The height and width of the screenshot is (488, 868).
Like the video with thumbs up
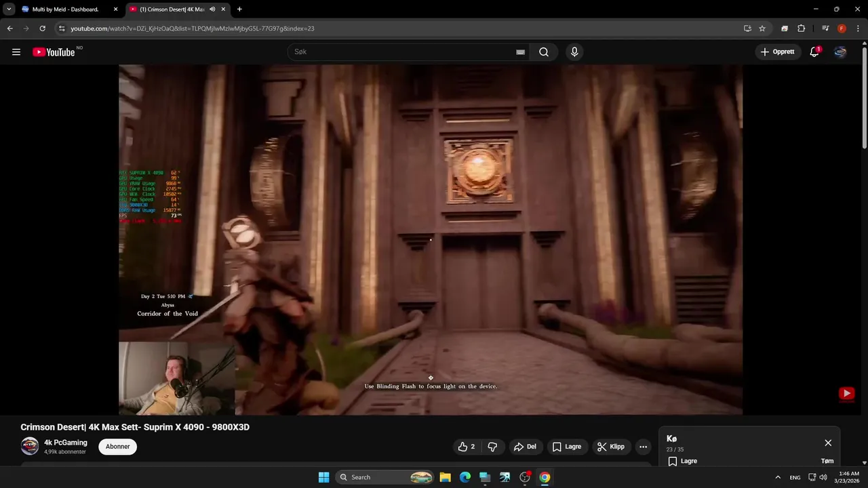(x=467, y=447)
